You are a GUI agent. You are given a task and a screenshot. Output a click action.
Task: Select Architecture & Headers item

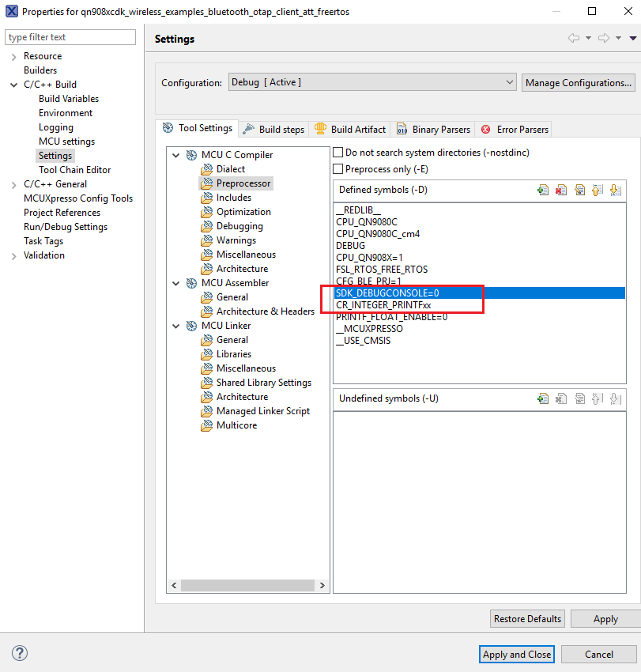[x=266, y=311]
